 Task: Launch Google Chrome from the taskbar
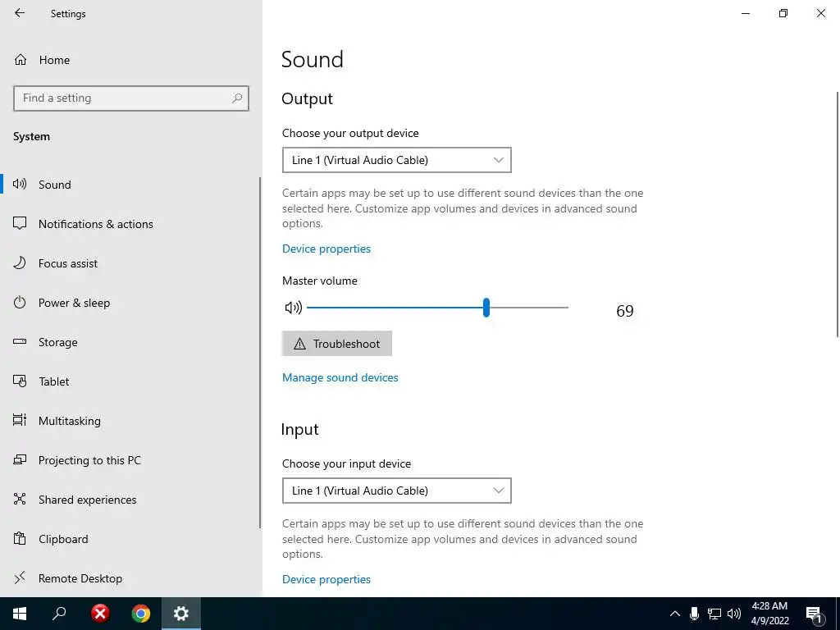click(141, 614)
